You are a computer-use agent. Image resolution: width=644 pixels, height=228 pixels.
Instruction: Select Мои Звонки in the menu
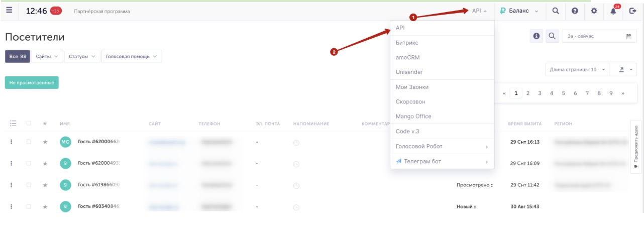click(x=442, y=87)
